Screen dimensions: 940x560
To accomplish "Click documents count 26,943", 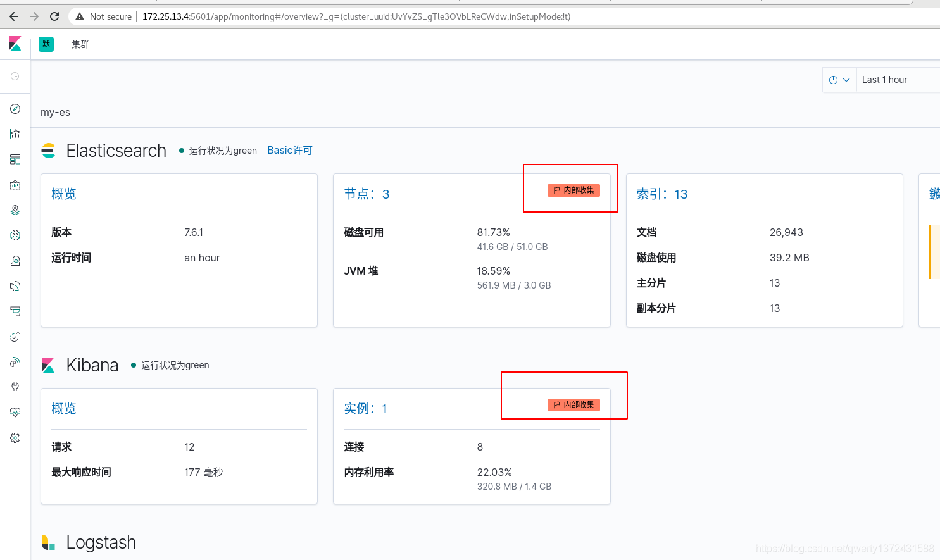I will (786, 232).
